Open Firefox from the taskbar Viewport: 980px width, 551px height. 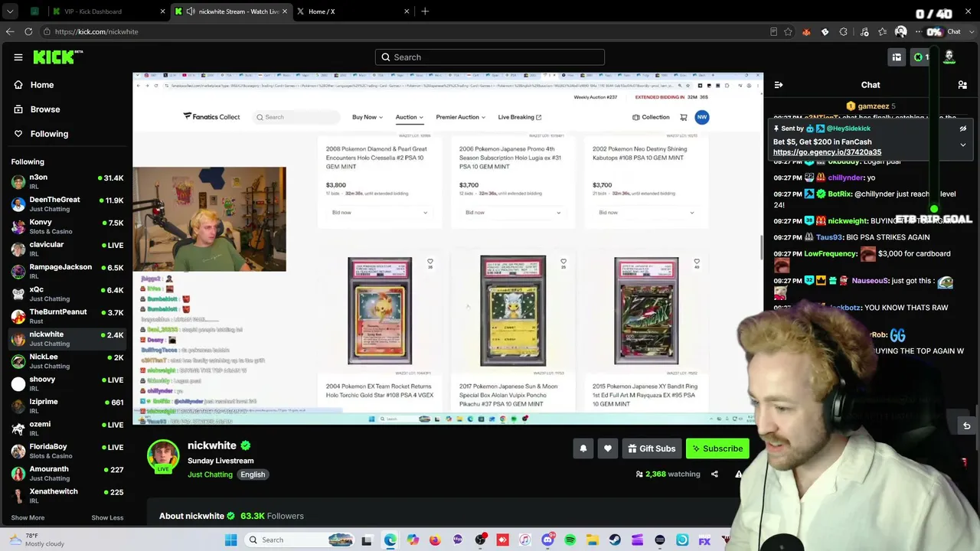(435, 540)
